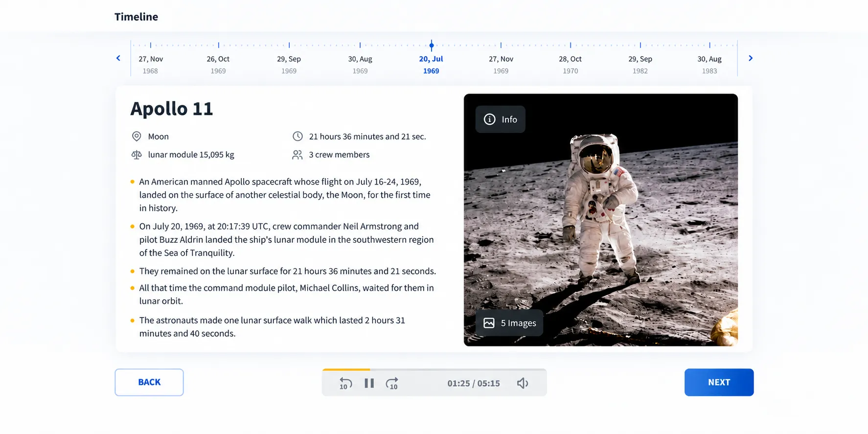Click the orange audio progress bar
The height and width of the screenshot is (434, 868).
click(x=346, y=369)
